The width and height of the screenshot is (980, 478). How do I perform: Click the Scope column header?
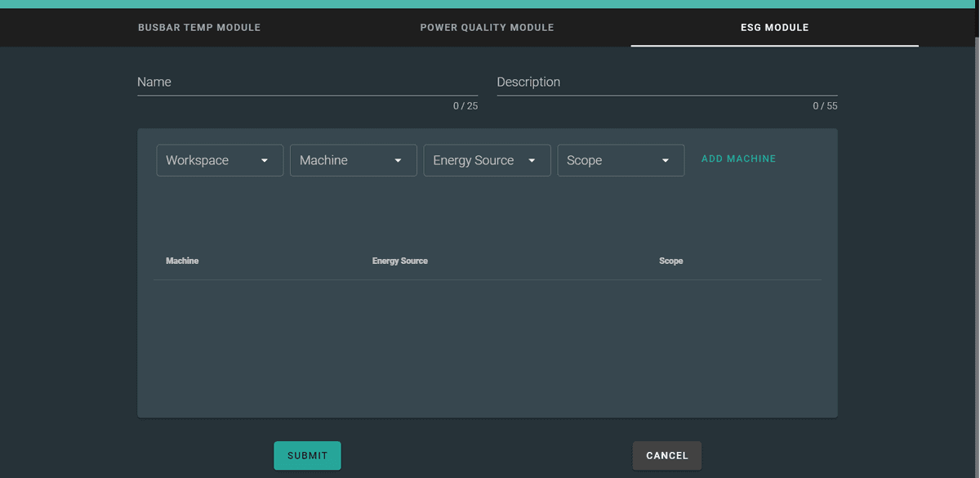(670, 261)
